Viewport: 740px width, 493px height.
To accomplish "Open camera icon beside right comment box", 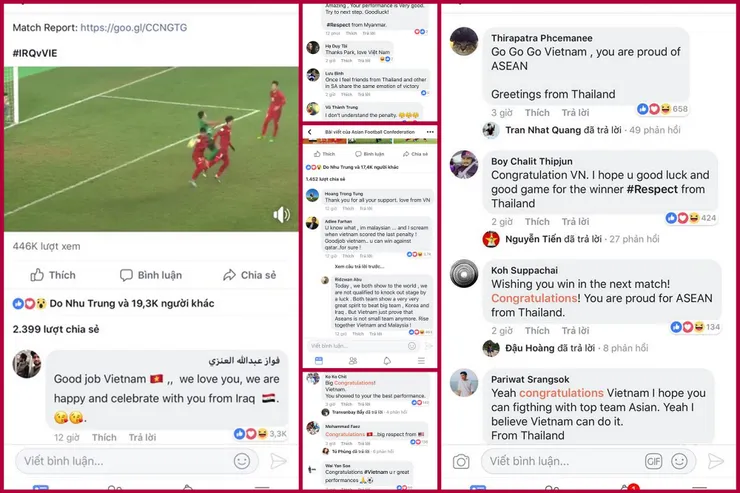I will click(x=461, y=461).
